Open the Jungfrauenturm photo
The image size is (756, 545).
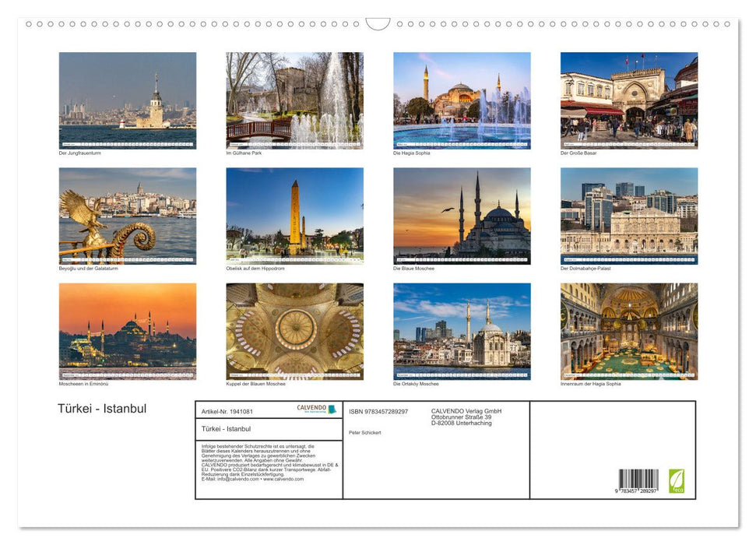tap(128, 99)
